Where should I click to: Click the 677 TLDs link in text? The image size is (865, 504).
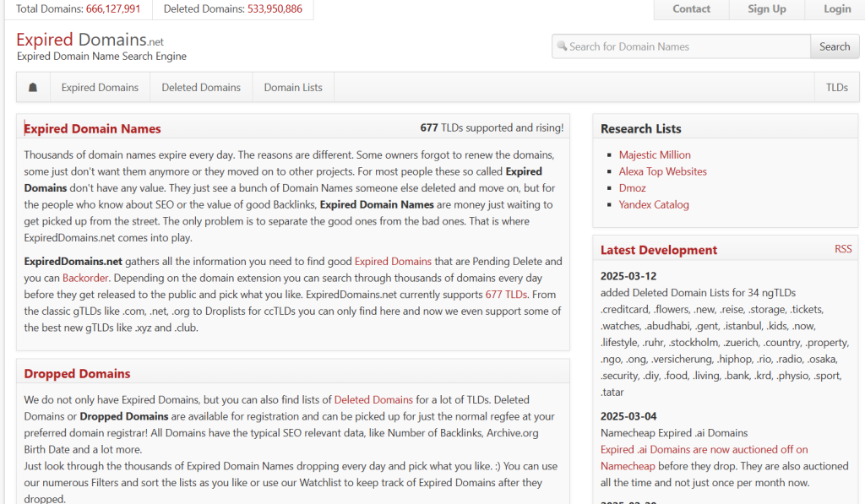pyautogui.click(x=506, y=295)
